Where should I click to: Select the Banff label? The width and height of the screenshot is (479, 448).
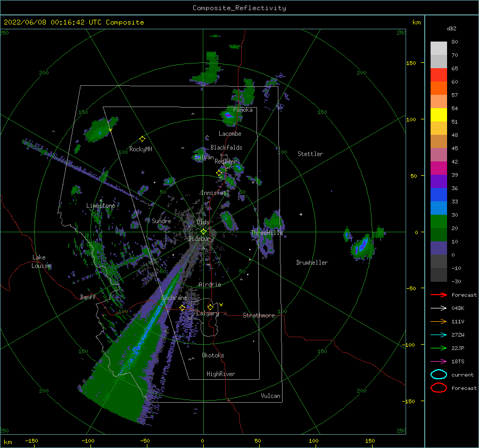88,297
